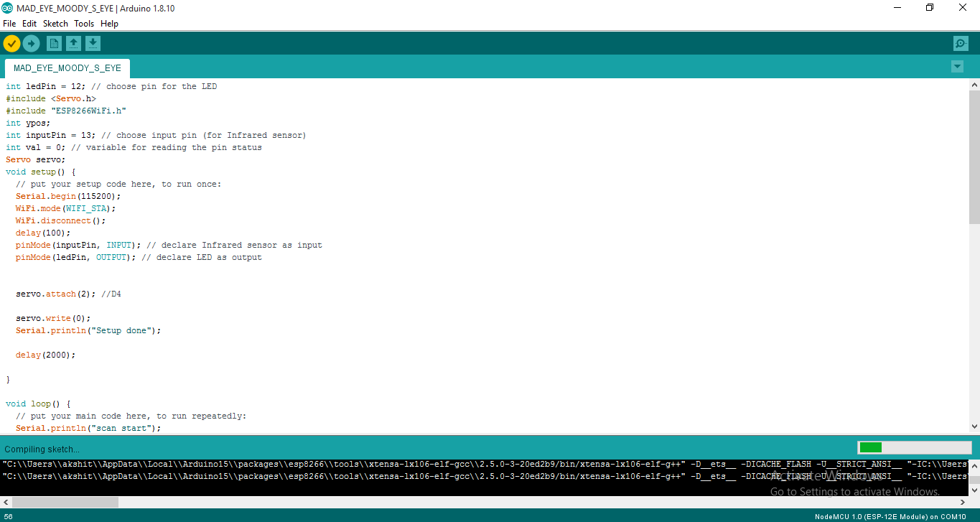The image size is (980, 522).
Task: Select the MAD_EYE_MOODY_S_EYE tab
Action: coord(67,68)
